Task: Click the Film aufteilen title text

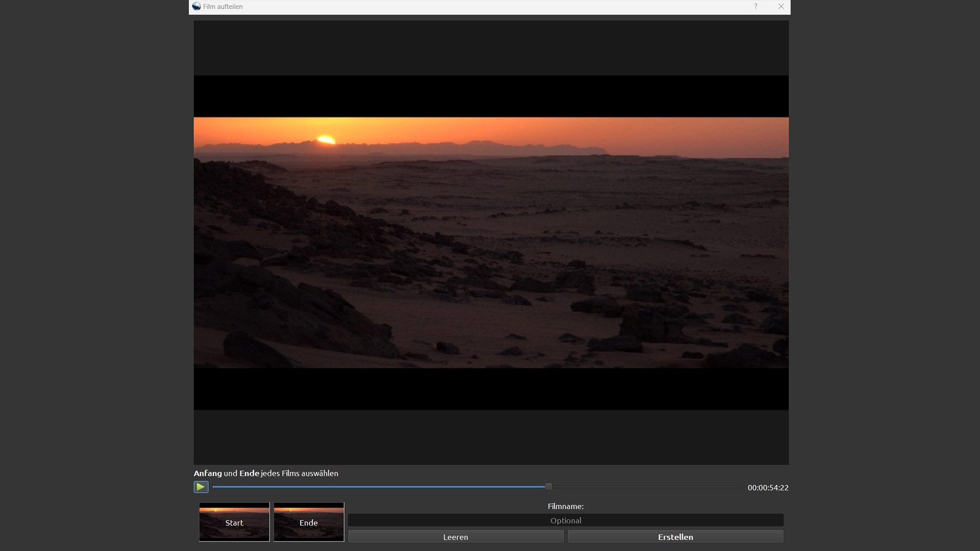Action: coord(223,7)
